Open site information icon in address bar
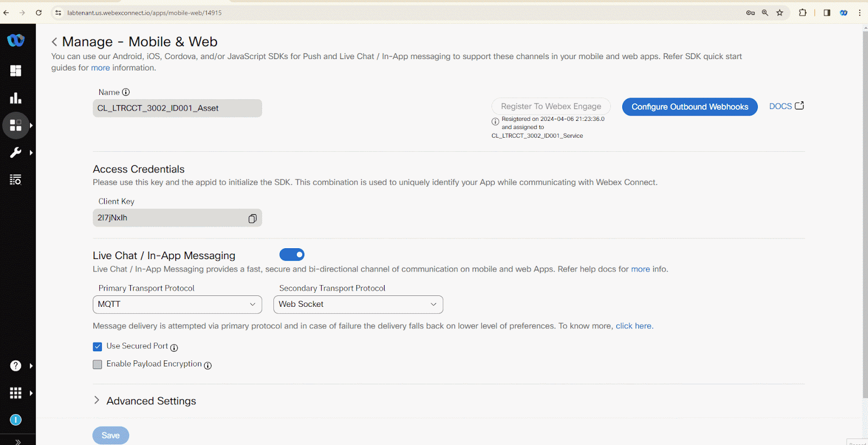This screenshot has height=445, width=868. 59,12
